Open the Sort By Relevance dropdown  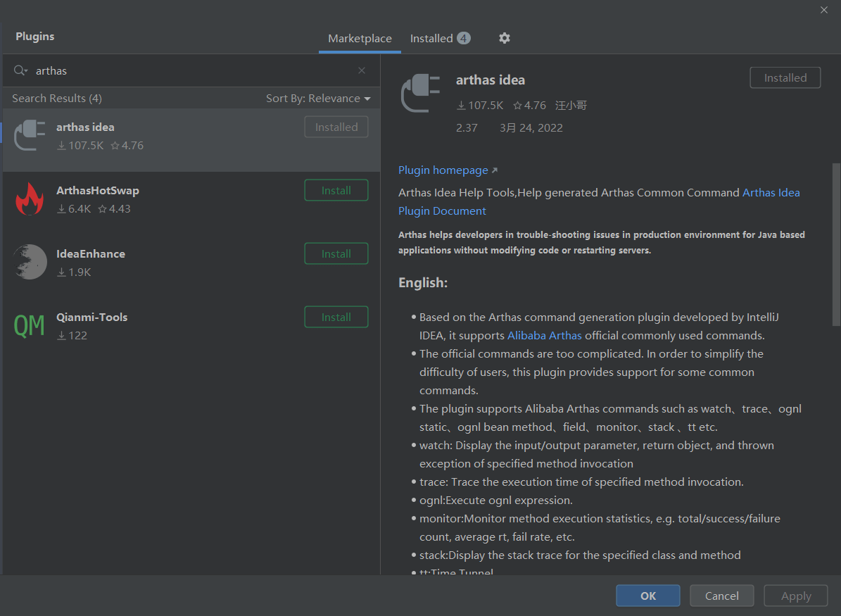point(318,99)
